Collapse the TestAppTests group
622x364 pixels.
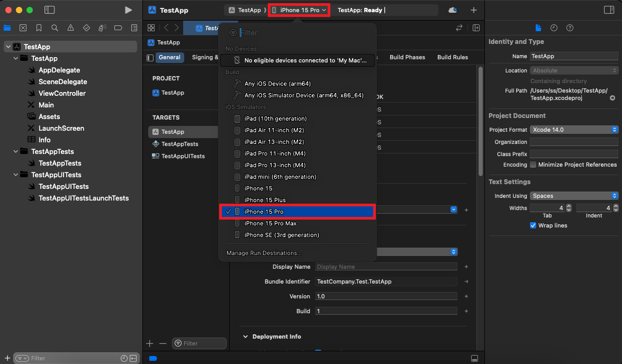coord(15,151)
